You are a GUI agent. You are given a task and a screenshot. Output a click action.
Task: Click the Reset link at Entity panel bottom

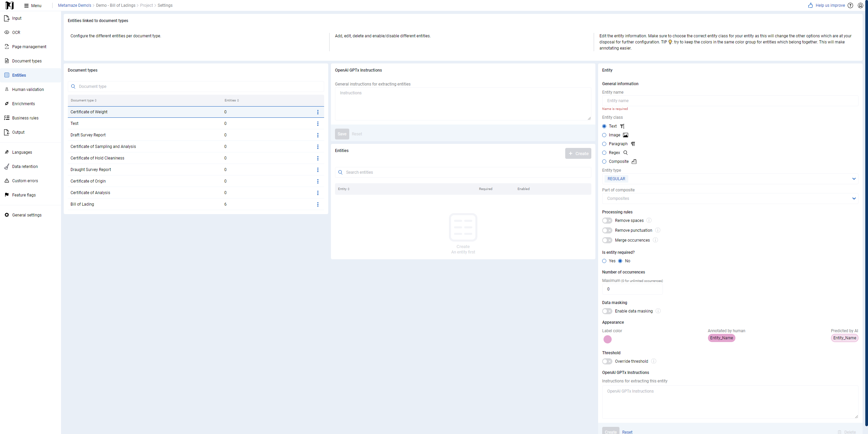[x=627, y=432]
